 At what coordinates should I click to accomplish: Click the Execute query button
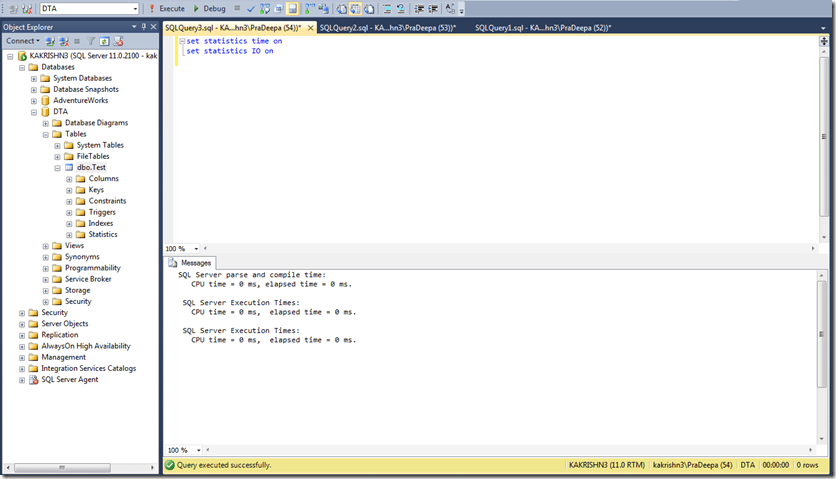click(x=166, y=9)
